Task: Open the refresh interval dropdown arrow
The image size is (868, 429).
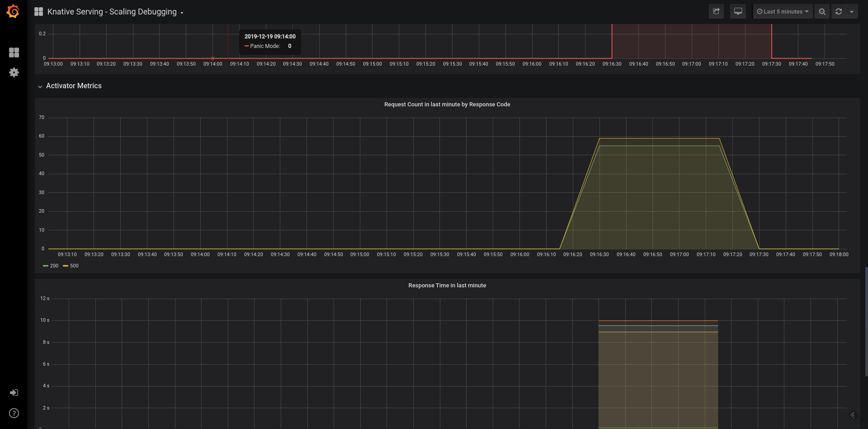Action: pos(852,11)
